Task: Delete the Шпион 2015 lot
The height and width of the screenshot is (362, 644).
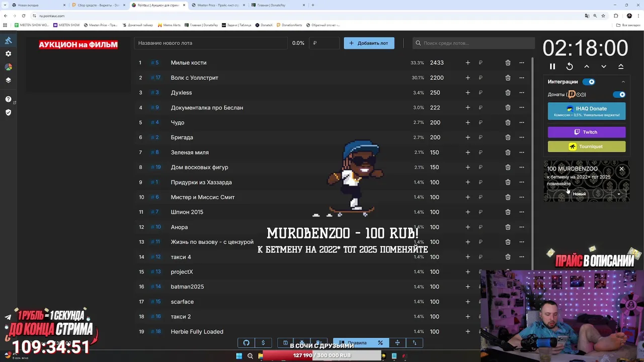Action: 508,212
